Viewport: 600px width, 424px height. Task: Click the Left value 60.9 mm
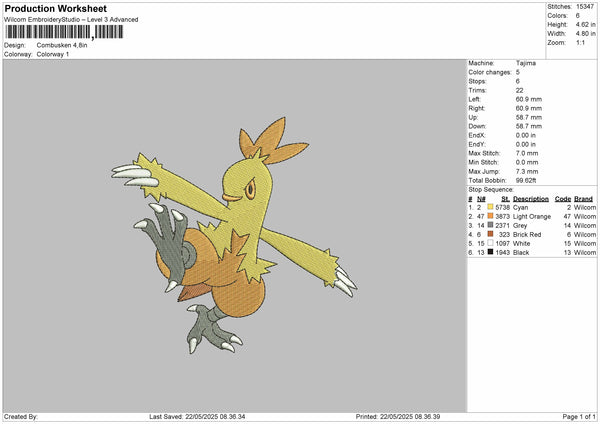click(529, 99)
